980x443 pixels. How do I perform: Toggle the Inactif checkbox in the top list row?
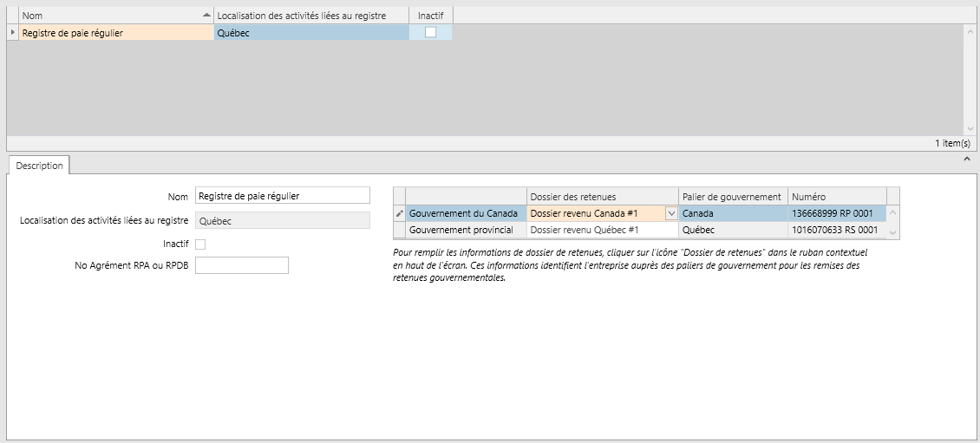tap(431, 32)
